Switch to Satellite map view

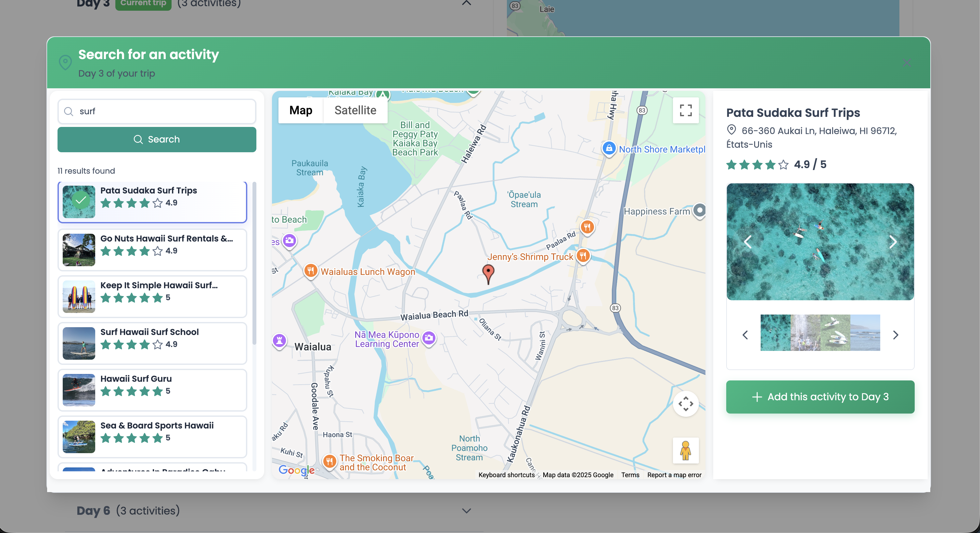355,110
